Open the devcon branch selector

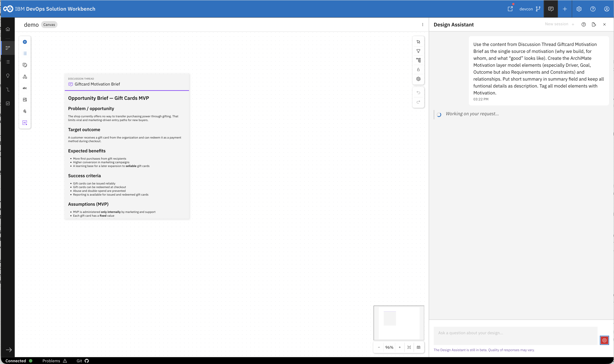[x=530, y=9]
